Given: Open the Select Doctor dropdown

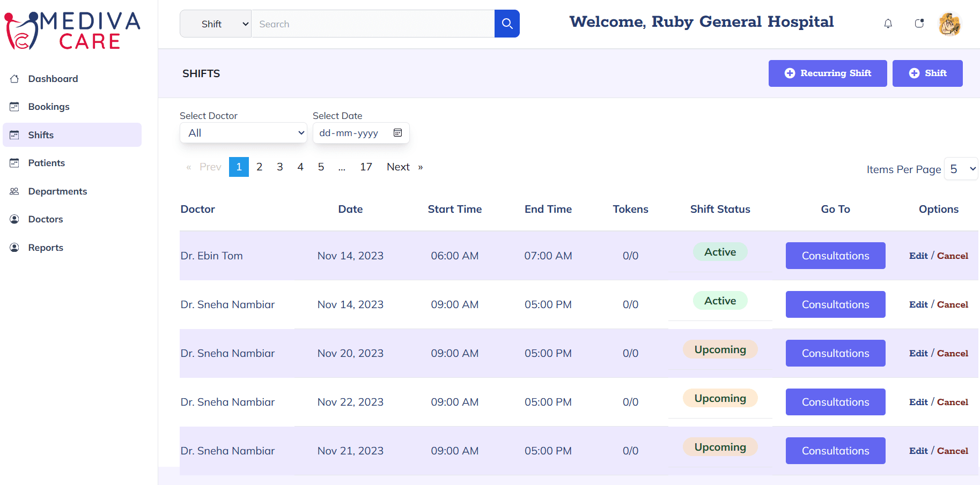Looking at the screenshot, I should click(243, 132).
